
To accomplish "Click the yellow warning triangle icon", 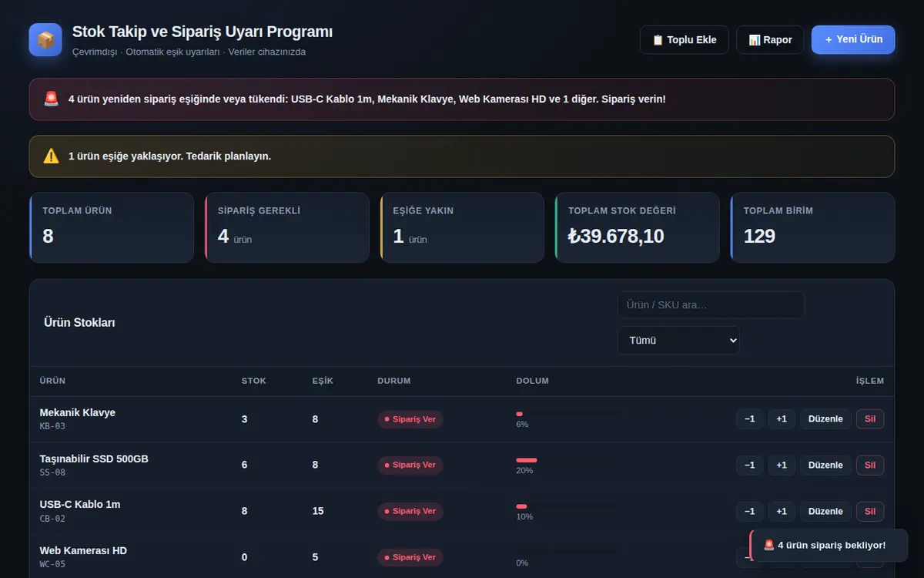I will pos(51,156).
